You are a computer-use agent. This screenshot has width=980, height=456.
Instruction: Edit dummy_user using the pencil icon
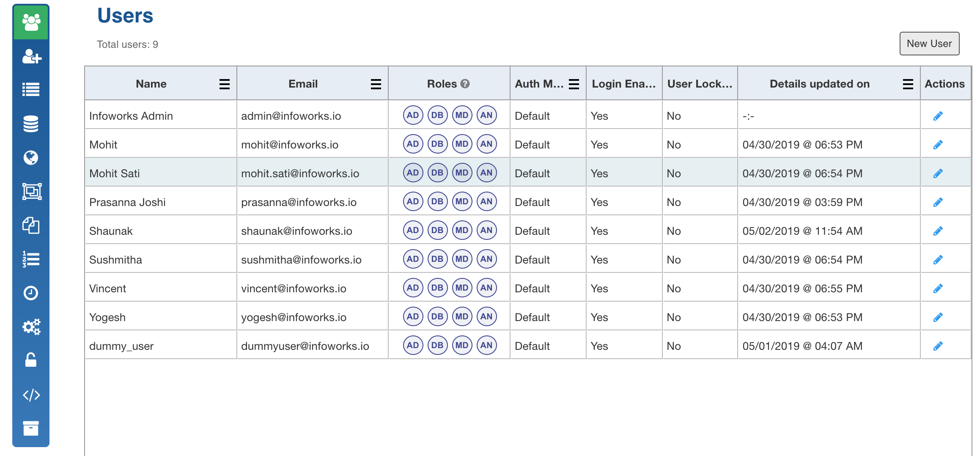(938, 346)
